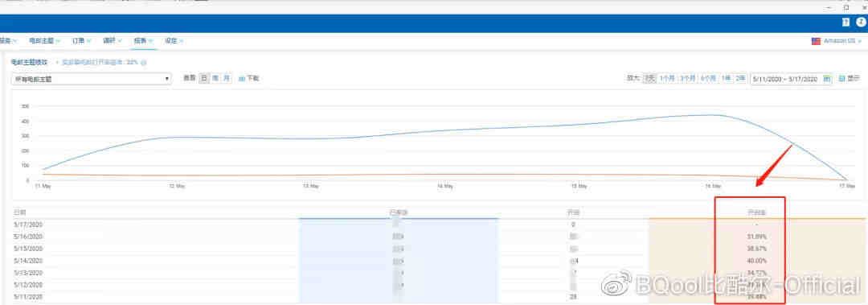Open the 报表 menu
This screenshot has height=305, width=868.
(143, 41)
